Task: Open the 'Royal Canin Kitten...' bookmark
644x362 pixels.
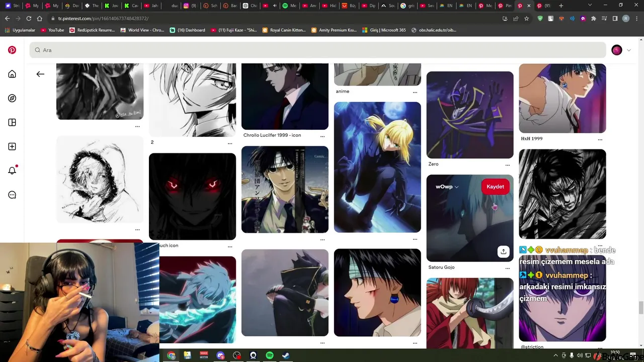Action: pos(284,30)
